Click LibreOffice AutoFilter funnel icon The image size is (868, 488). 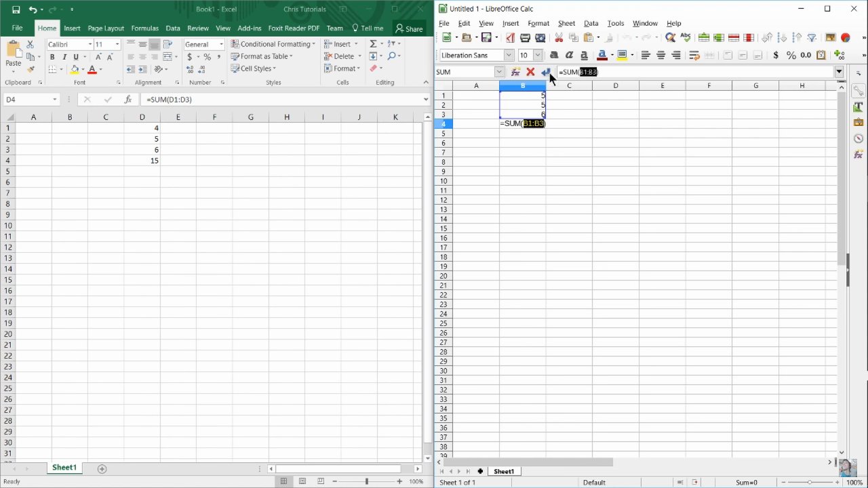(x=812, y=38)
